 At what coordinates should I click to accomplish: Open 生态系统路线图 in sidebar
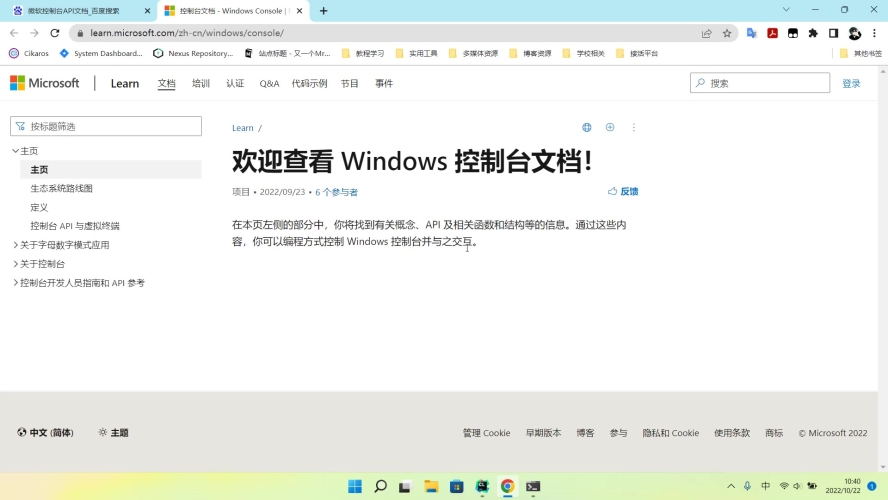tap(61, 189)
